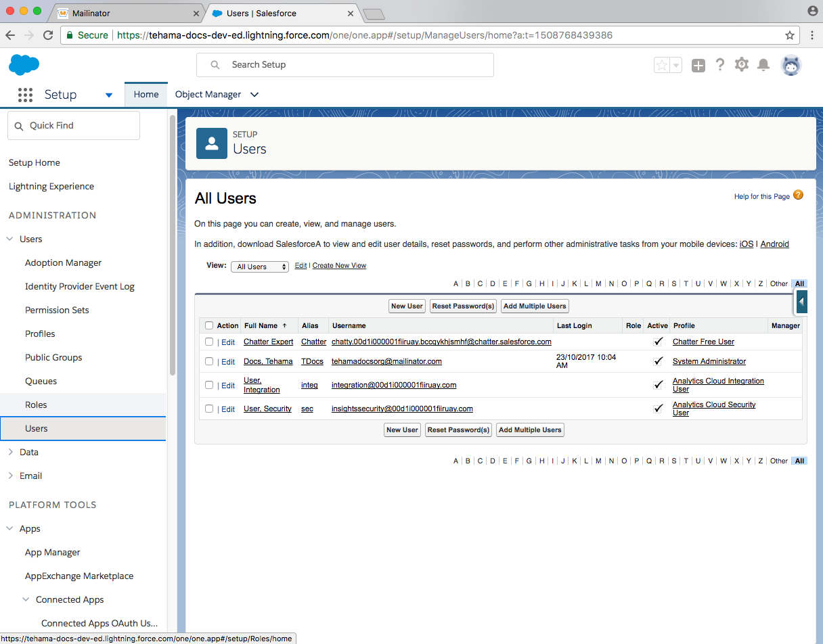
Task: Open the App Launcher grid icon
Action: coord(25,95)
